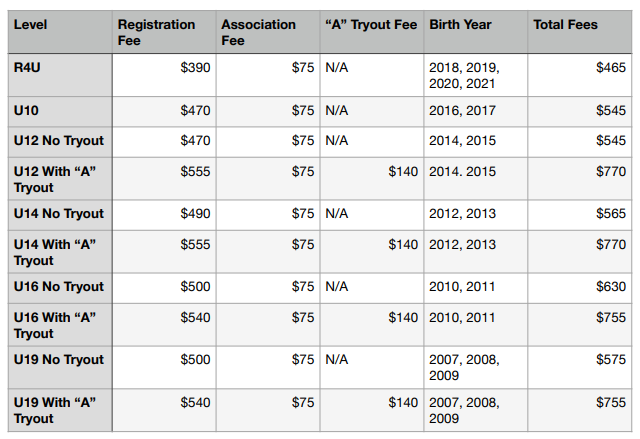640x439 pixels.
Task: Select the Total Fees header cell
Action: coord(580,32)
